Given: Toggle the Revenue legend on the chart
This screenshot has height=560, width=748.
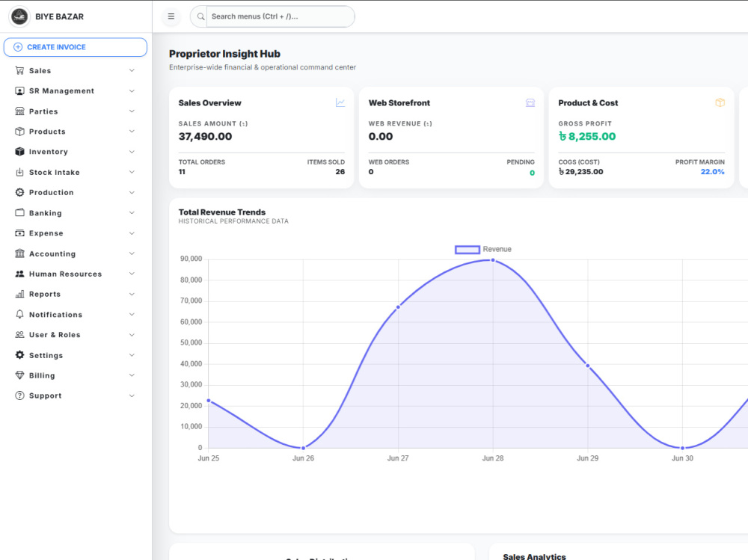Looking at the screenshot, I should (x=482, y=250).
